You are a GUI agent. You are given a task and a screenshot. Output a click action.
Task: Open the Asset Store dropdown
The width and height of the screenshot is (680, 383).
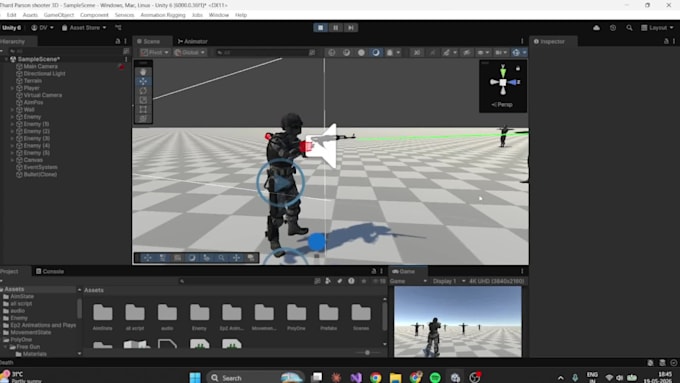(84, 28)
